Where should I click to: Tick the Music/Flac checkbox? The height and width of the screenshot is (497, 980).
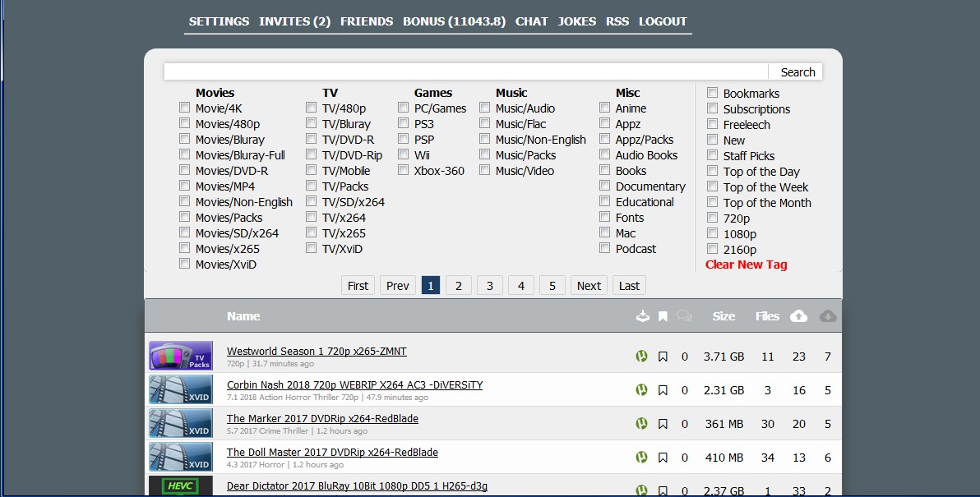click(485, 124)
